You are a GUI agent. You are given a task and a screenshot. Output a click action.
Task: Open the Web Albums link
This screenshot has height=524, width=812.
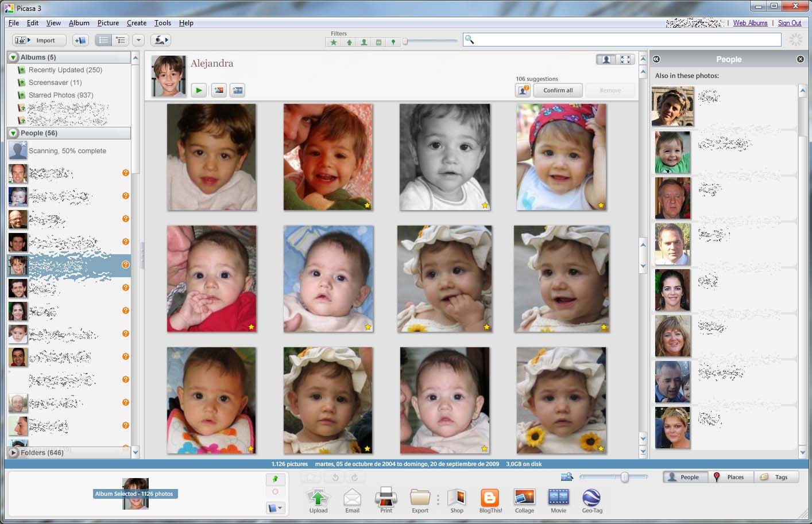pyautogui.click(x=750, y=23)
